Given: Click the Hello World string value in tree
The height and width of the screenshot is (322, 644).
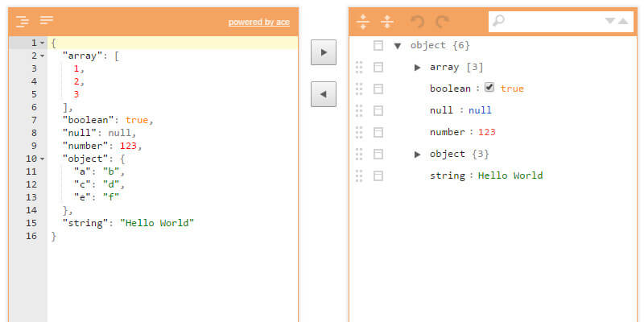Looking at the screenshot, I should pyautogui.click(x=510, y=175).
